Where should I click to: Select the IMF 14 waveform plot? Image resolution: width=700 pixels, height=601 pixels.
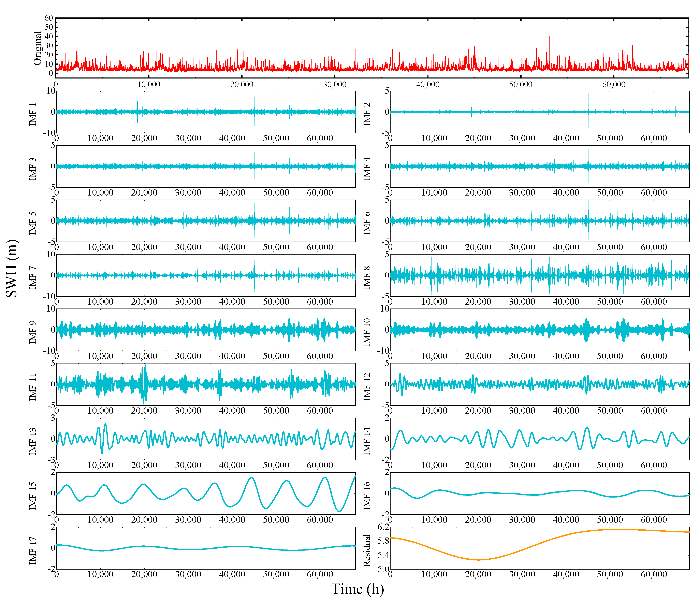click(x=540, y=439)
